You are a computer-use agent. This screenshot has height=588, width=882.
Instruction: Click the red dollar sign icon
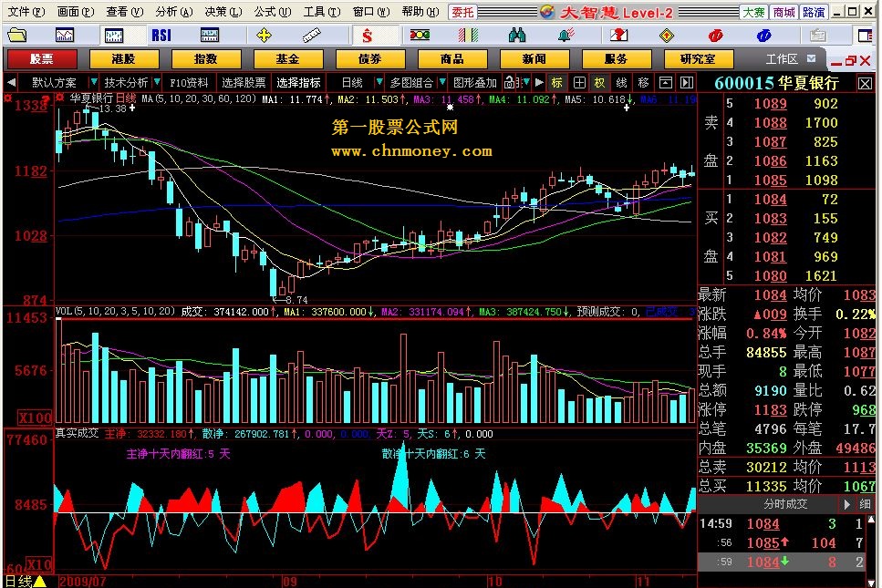368,36
